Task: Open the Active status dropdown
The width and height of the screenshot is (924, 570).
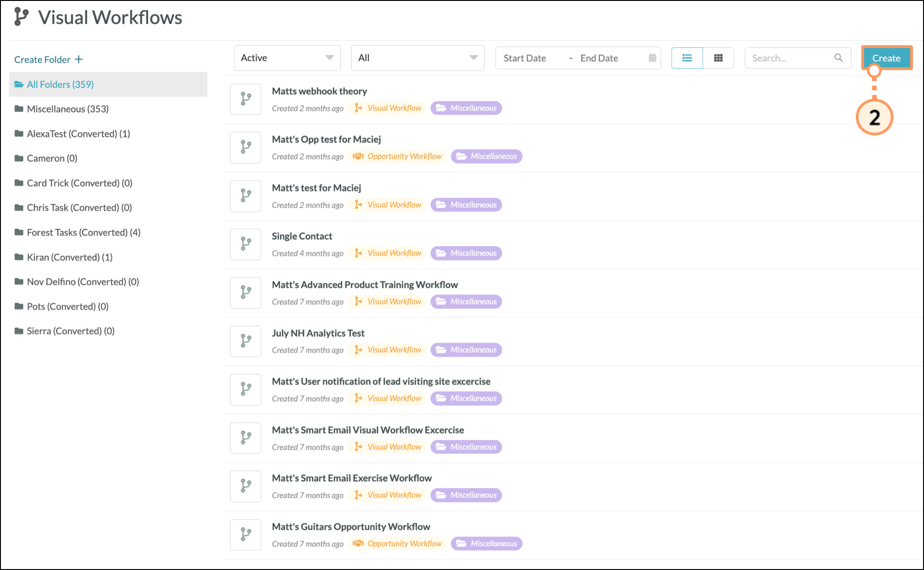Action: (287, 58)
